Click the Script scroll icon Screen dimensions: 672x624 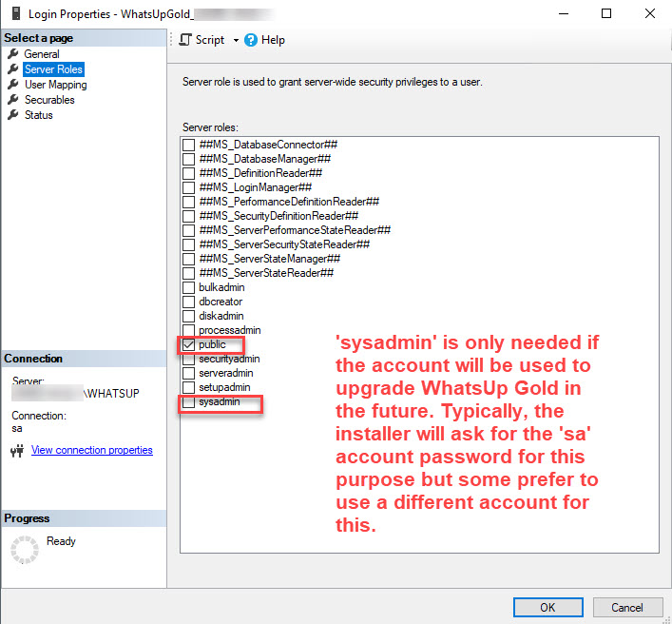pos(185,40)
